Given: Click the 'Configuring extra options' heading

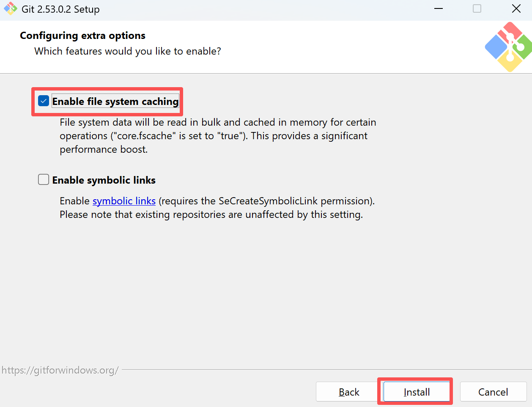Looking at the screenshot, I should click(x=83, y=36).
